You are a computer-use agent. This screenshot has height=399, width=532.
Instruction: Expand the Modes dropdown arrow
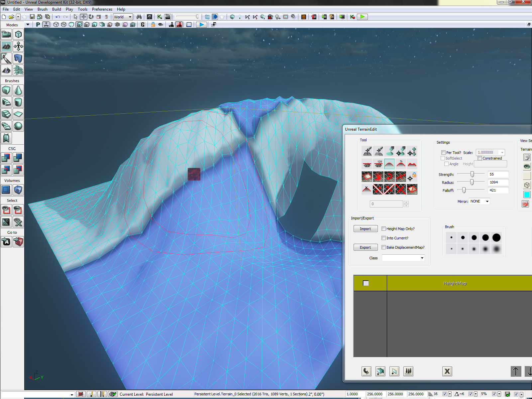28,25
